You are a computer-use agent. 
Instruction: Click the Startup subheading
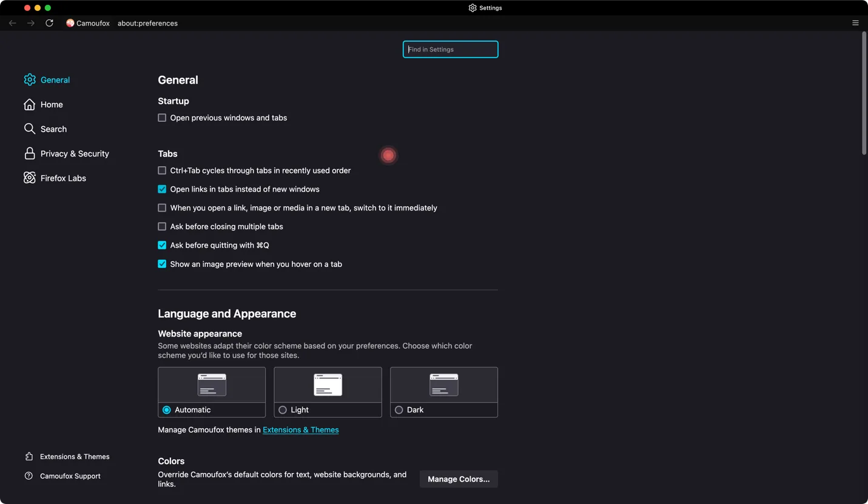(x=173, y=101)
